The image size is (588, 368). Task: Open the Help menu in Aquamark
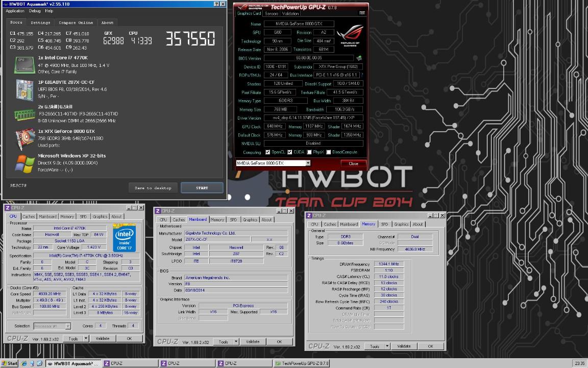pyautogui.click(x=49, y=11)
